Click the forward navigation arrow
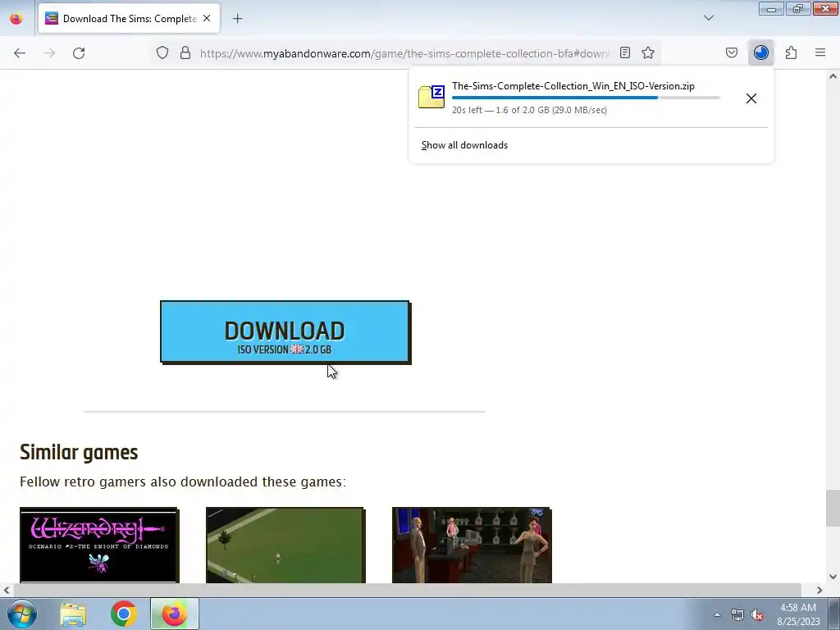This screenshot has width=840, height=630. 49,53
